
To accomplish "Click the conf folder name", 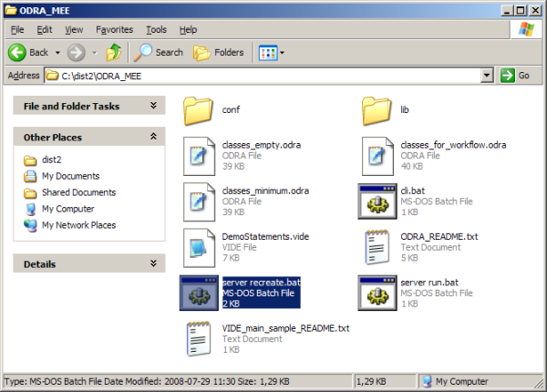I will 231,110.
